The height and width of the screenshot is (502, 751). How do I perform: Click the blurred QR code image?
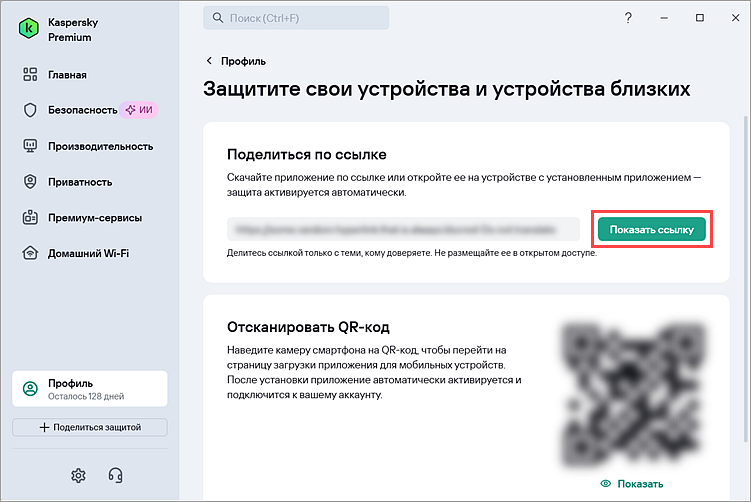[633, 395]
